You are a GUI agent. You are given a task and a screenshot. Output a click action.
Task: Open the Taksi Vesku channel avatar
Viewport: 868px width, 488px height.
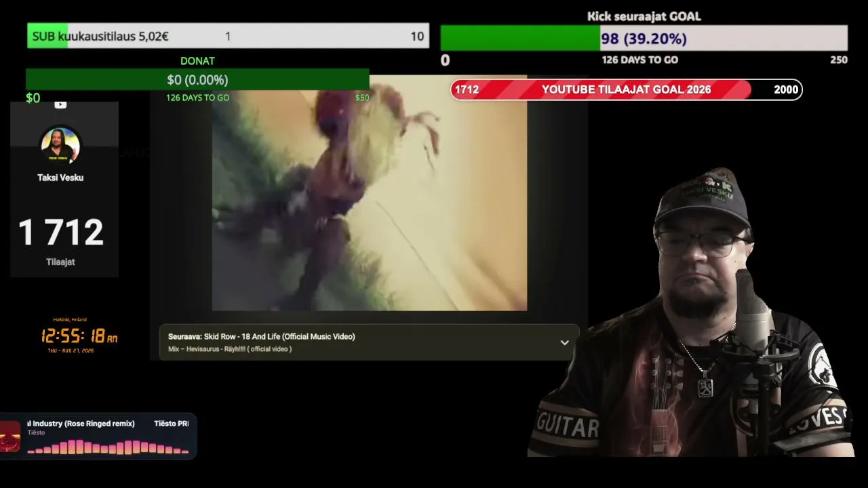[60, 145]
